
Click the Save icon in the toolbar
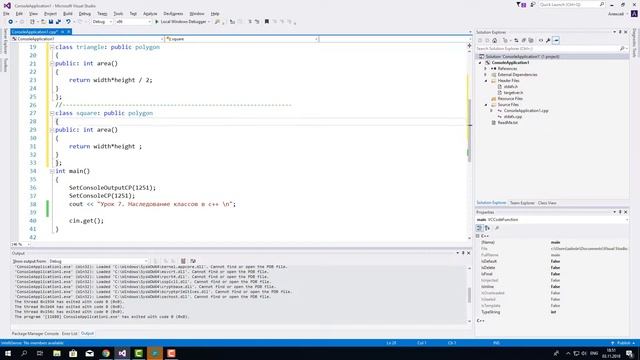pos(51,22)
